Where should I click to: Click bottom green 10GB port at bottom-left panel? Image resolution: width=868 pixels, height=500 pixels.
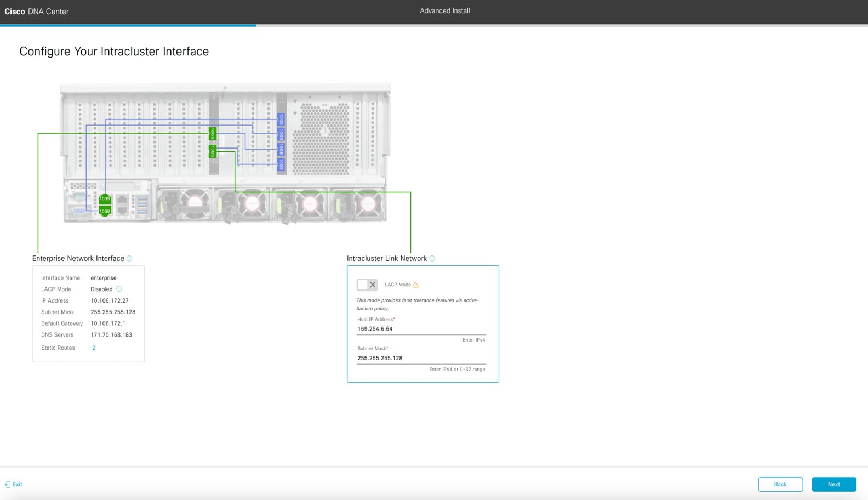pyautogui.click(x=105, y=211)
